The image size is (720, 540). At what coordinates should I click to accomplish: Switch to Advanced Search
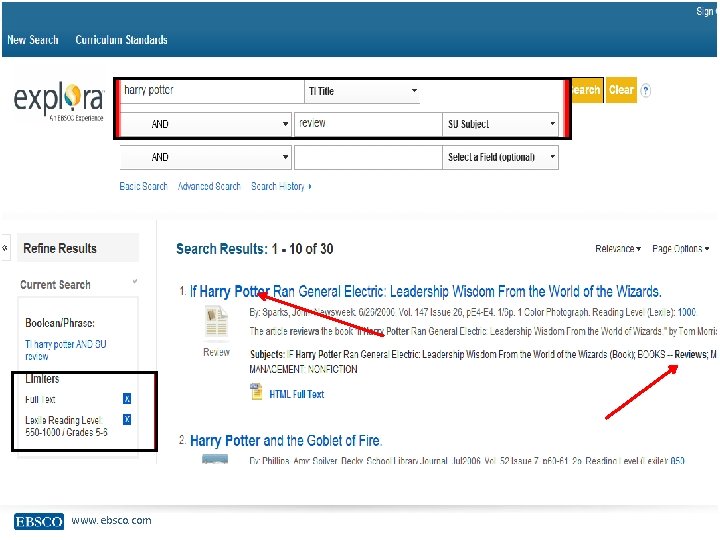[x=209, y=186]
